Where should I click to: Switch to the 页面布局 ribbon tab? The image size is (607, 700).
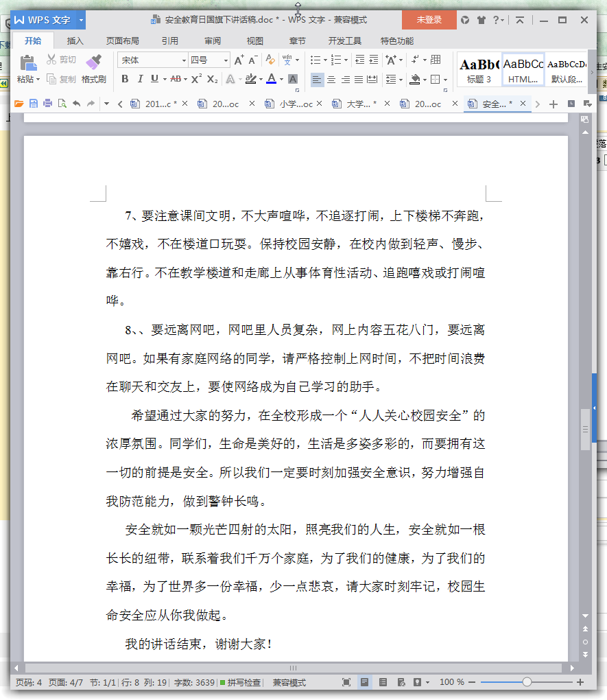click(122, 41)
